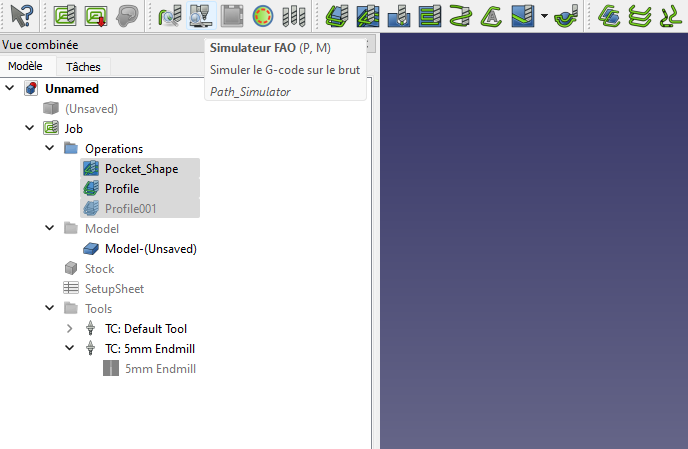The height and width of the screenshot is (449, 688).
Task: Click the 3D Pocket operation icon
Action: [x=523, y=15]
